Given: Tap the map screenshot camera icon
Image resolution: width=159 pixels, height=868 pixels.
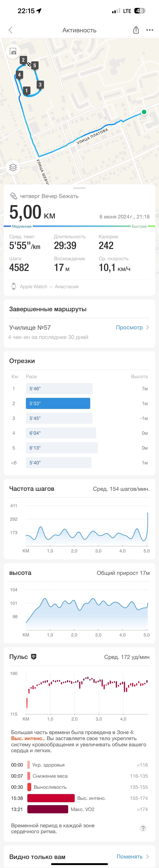Looking at the screenshot, I should point(13,51).
